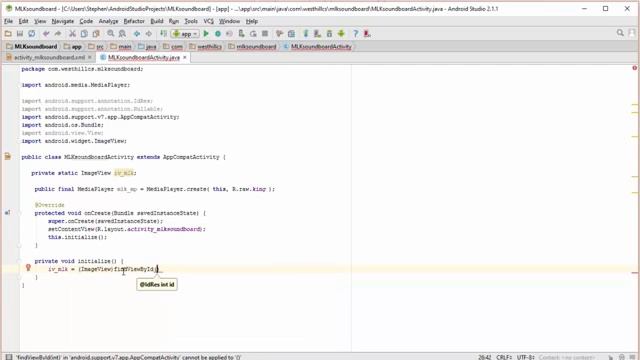Click the Replace toolbar icon
Screen dimensions: 640x360
(122, 34)
